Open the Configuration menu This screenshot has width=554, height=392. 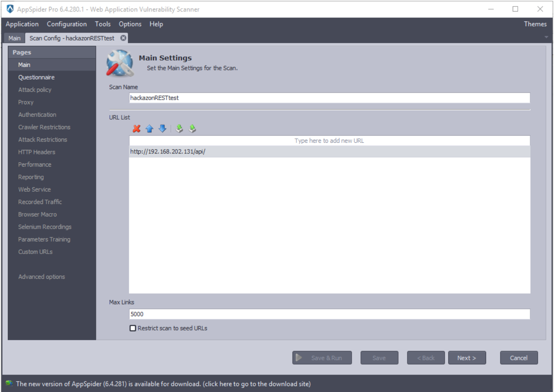[x=67, y=24]
